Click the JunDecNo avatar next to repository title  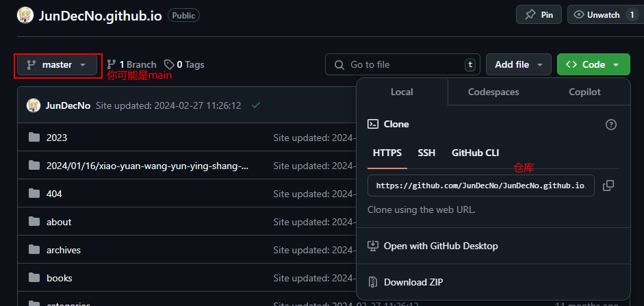point(25,15)
